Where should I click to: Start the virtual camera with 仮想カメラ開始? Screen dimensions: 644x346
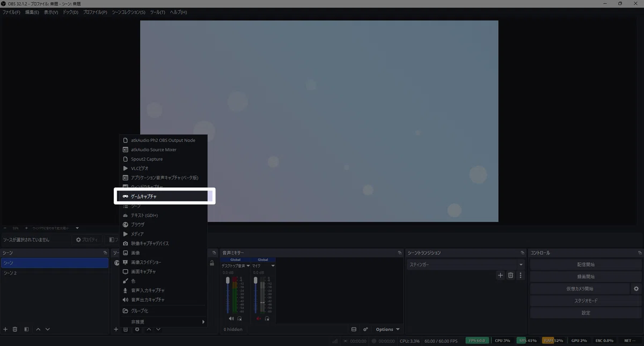click(x=580, y=289)
